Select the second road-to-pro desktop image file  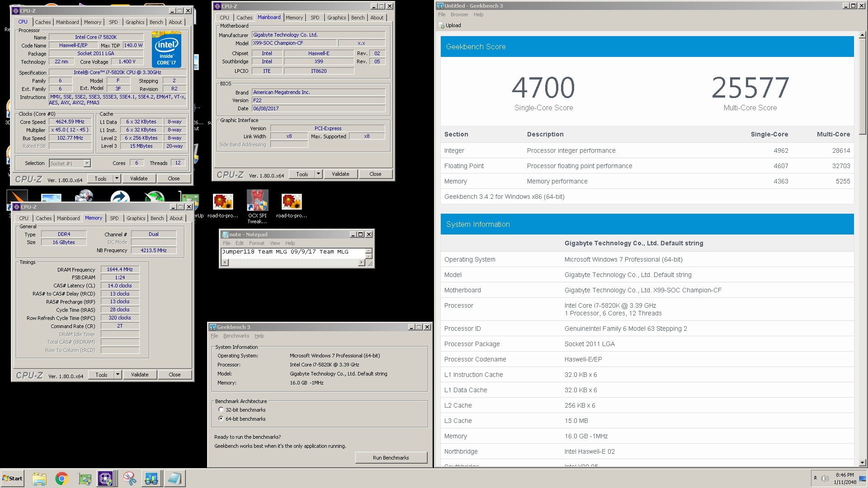[292, 206]
